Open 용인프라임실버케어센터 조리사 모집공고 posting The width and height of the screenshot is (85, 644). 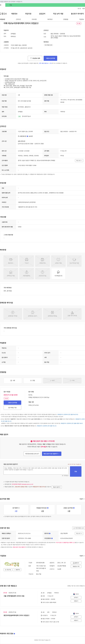[x=16, y=615]
